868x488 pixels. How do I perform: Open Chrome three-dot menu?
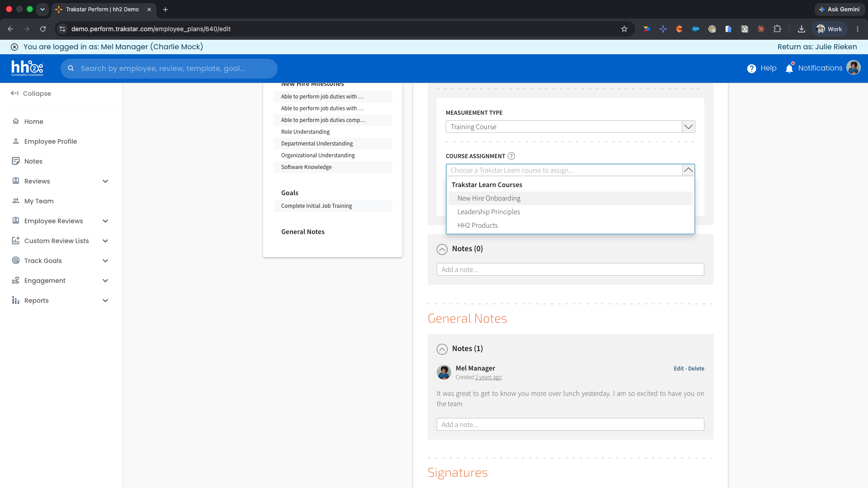pyautogui.click(x=858, y=29)
